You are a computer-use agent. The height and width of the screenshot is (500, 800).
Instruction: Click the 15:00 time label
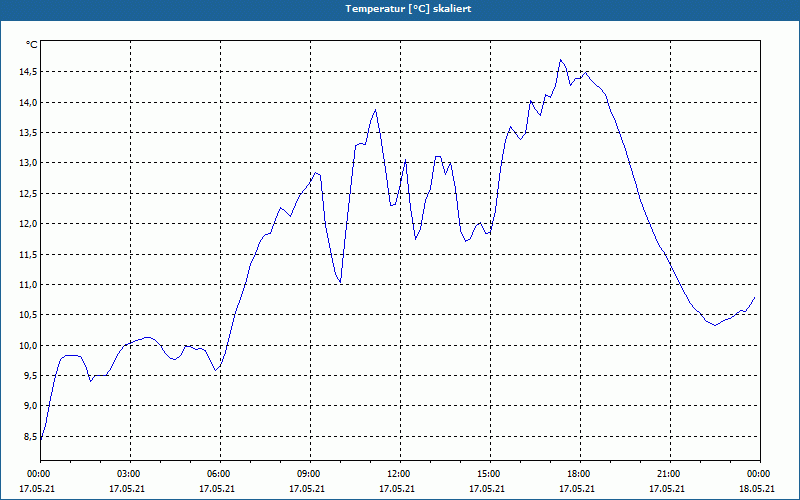tap(490, 474)
